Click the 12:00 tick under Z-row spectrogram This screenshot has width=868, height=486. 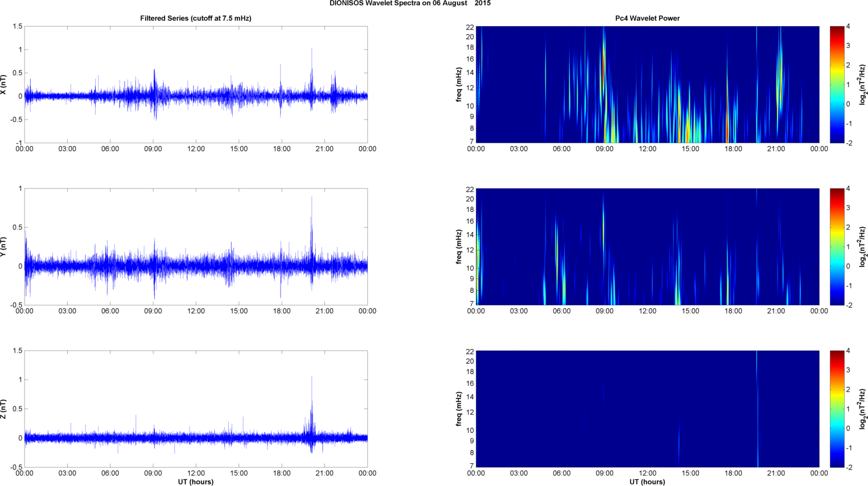click(648, 473)
